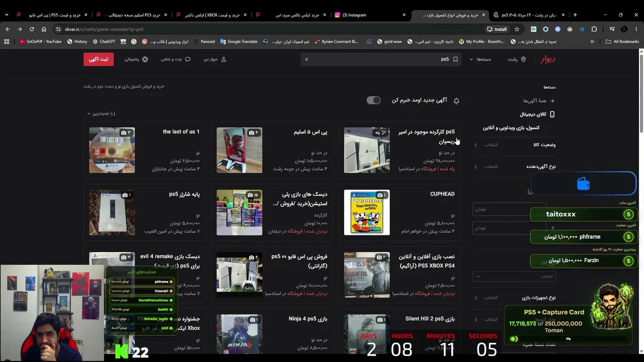Click the location pin icon beside رشت
Viewport: 644px width, 362px height.
(x=523, y=59)
